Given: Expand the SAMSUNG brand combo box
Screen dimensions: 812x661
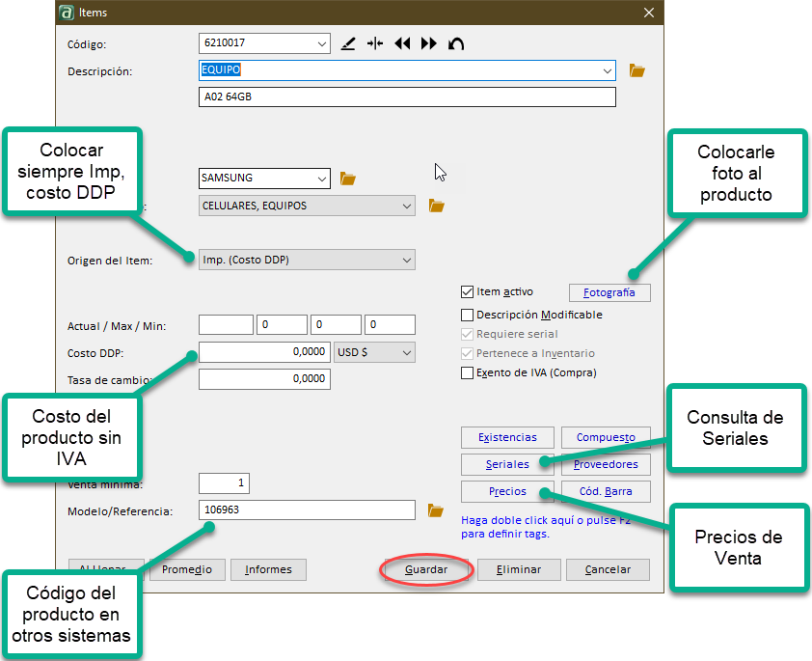Looking at the screenshot, I should (321, 179).
